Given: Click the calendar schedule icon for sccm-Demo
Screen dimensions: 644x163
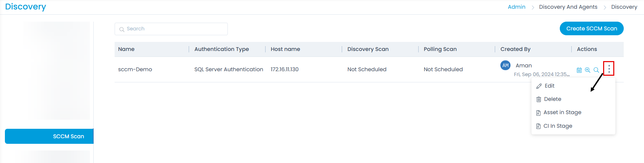Looking at the screenshot, I should (x=579, y=70).
